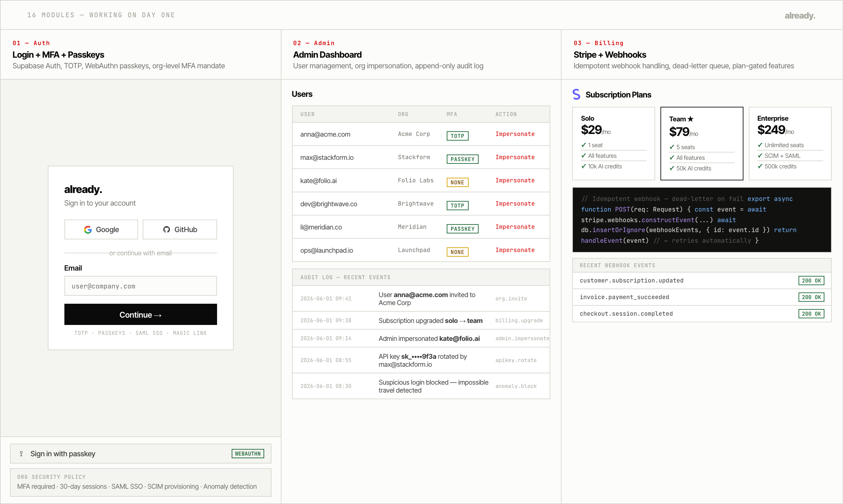Click the Google logo icon
Screen dimensions: 843x504
88,229
